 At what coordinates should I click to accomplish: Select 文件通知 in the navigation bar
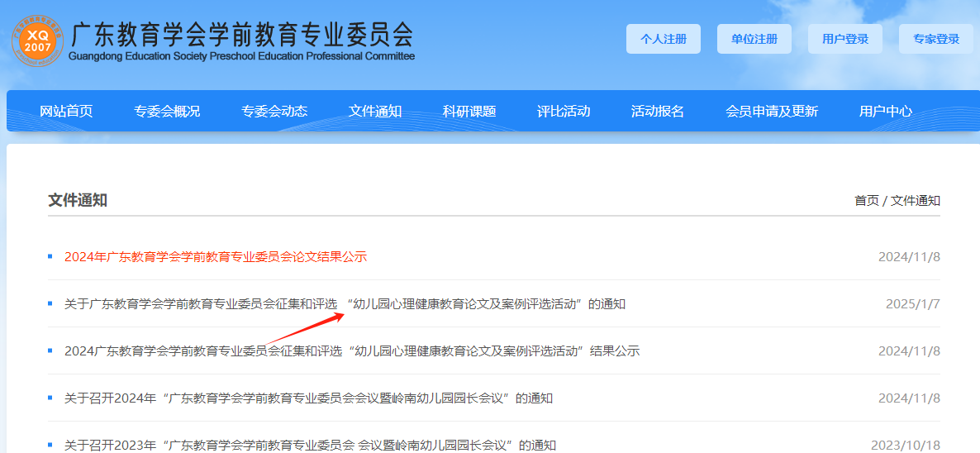coord(375,112)
